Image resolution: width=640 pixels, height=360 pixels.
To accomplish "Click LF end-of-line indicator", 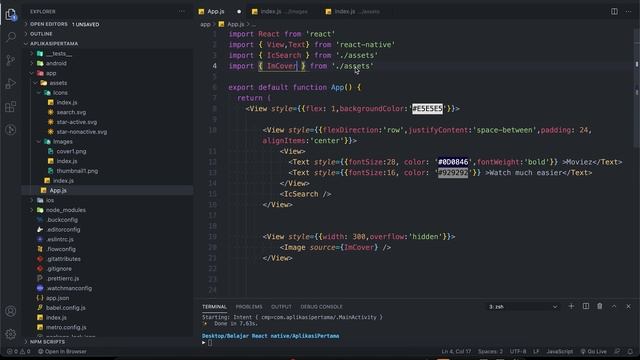I will click(x=536, y=351).
